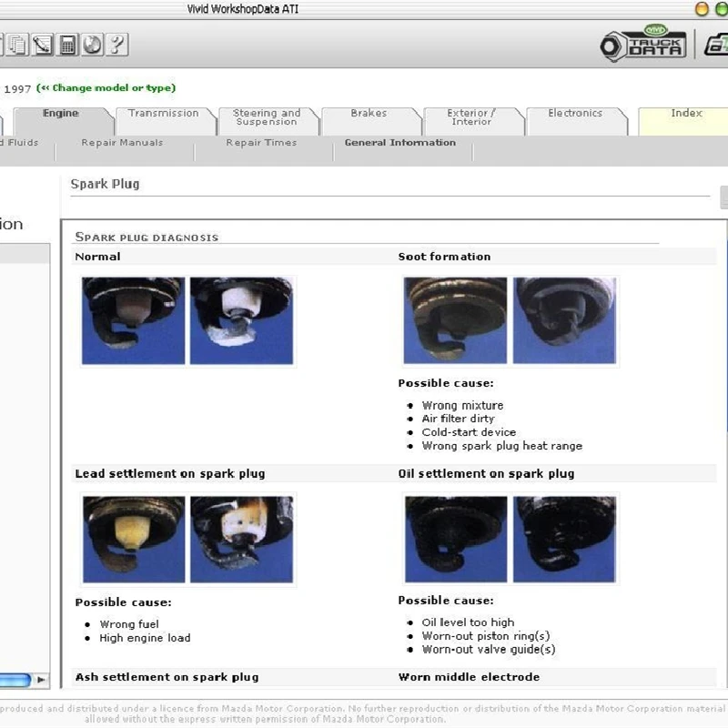Click the 1997 model year text
The width and height of the screenshot is (728, 728).
pyautogui.click(x=17, y=88)
